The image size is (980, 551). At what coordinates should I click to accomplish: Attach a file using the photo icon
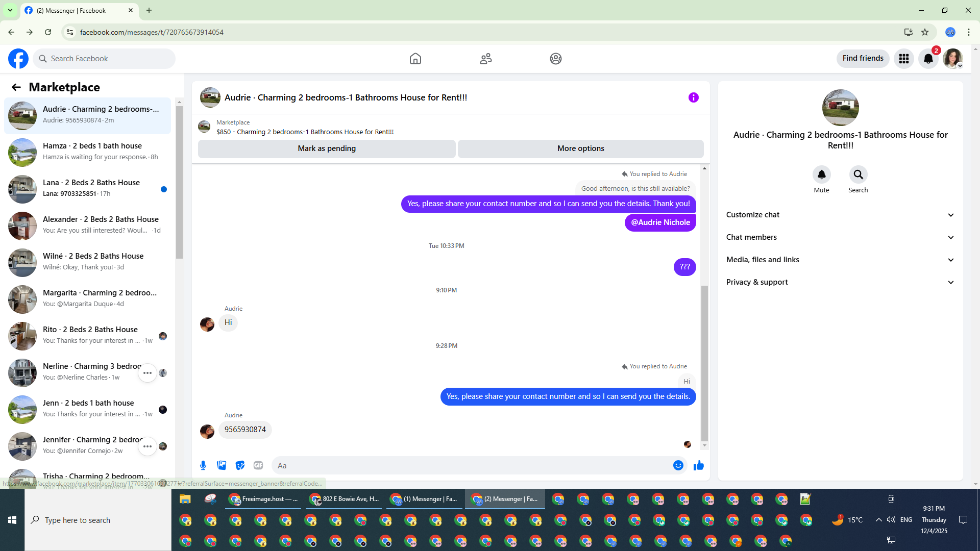[222, 465]
